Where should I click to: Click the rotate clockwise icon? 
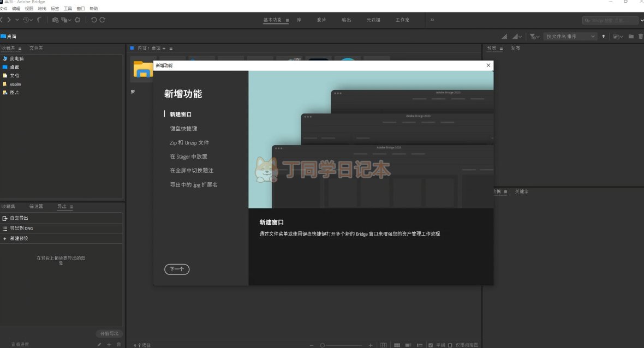coord(102,20)
